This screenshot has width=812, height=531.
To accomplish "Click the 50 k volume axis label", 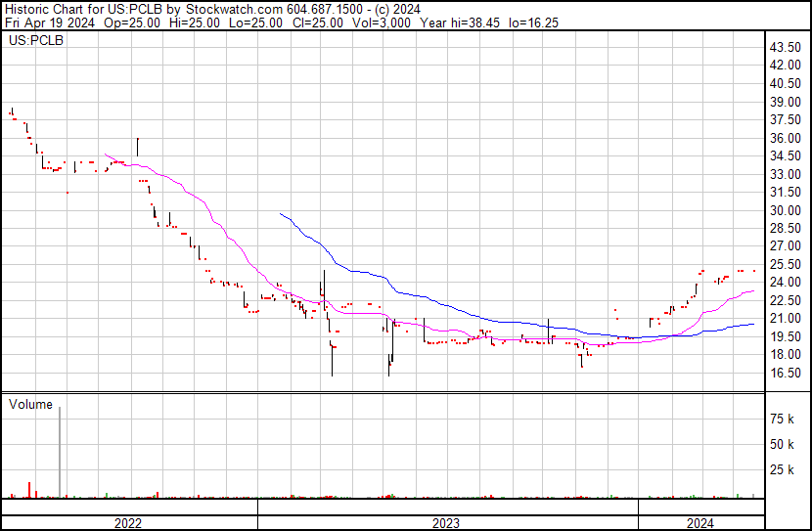I will click(x=783, y=445).
